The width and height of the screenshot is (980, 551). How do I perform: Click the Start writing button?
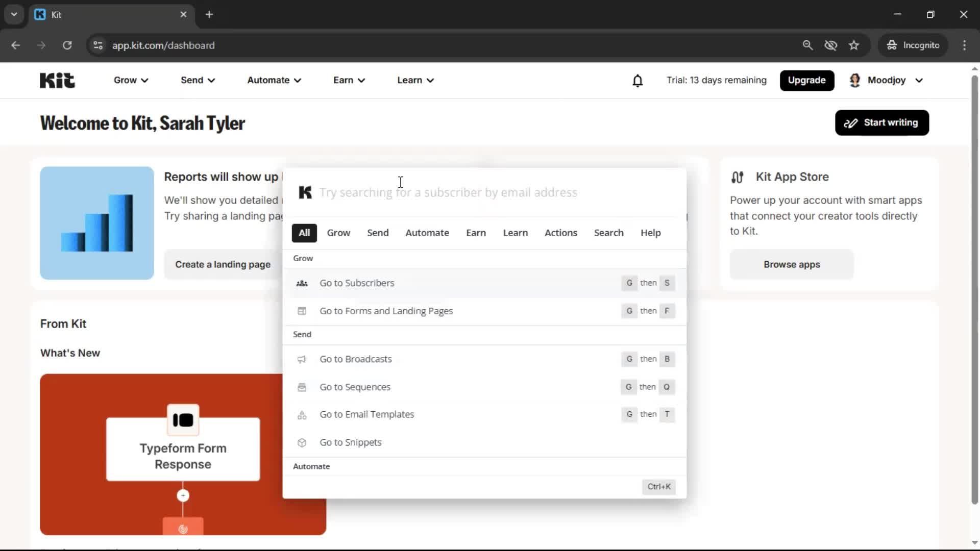[882, 122]
